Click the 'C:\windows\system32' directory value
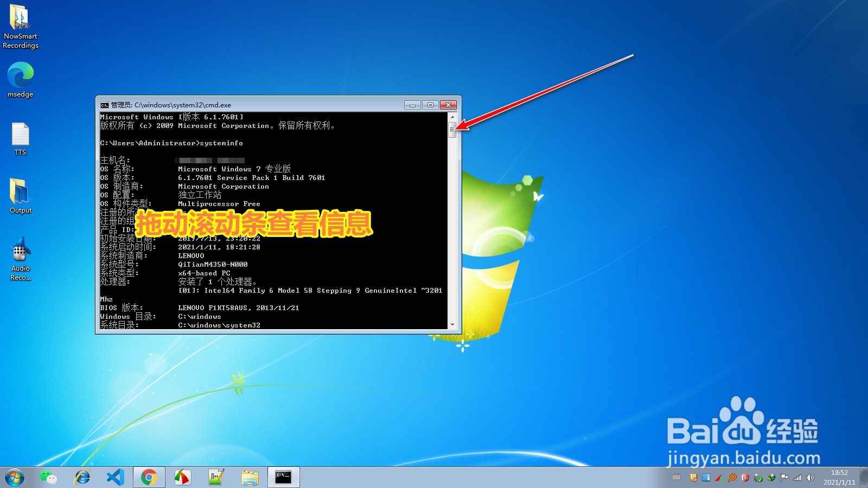Viewport: 868px width, 488px height. click(x=219, y=325)
